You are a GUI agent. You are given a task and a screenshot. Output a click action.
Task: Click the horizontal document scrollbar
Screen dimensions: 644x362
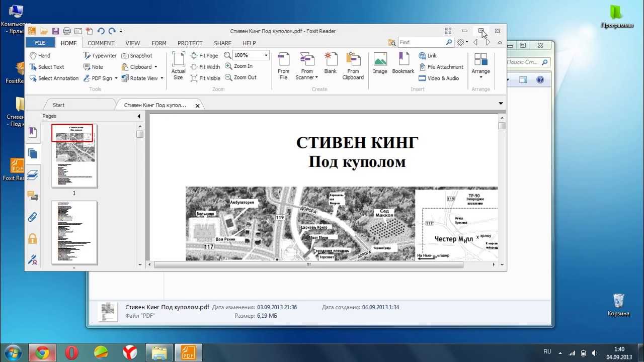pyautogui.click(x=308, y=264)
